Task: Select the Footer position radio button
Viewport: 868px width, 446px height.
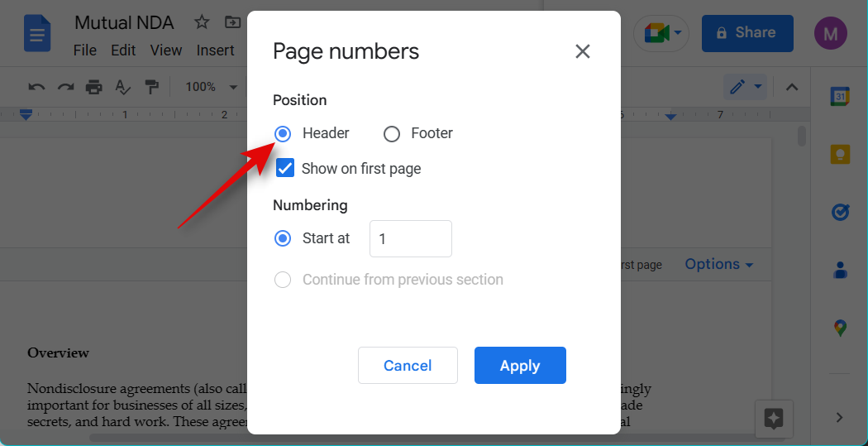Action: [x=392, y=133]
